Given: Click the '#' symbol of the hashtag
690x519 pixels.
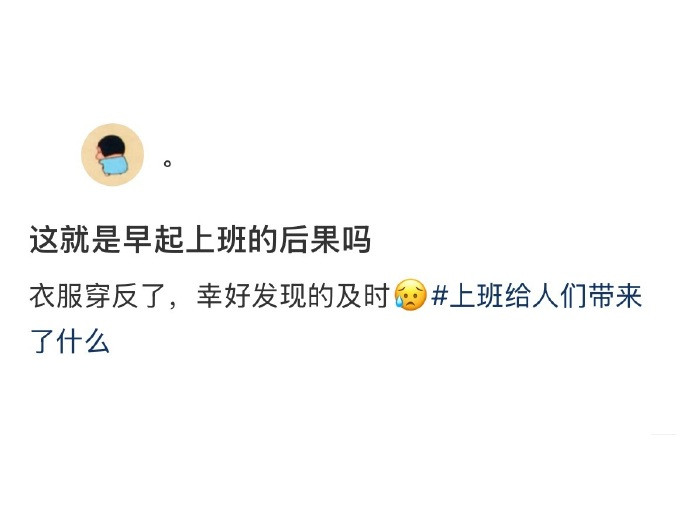Looking at the screenshot, I should [439, 295].
